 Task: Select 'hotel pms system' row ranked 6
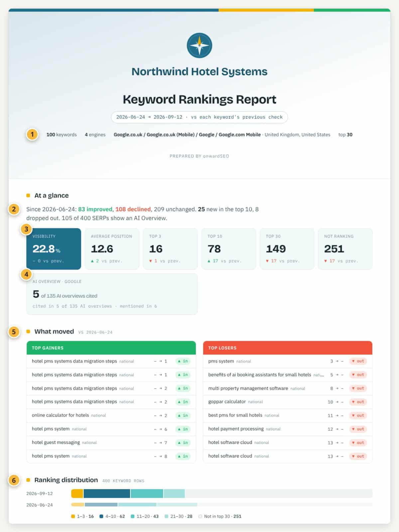coord(111,429)
